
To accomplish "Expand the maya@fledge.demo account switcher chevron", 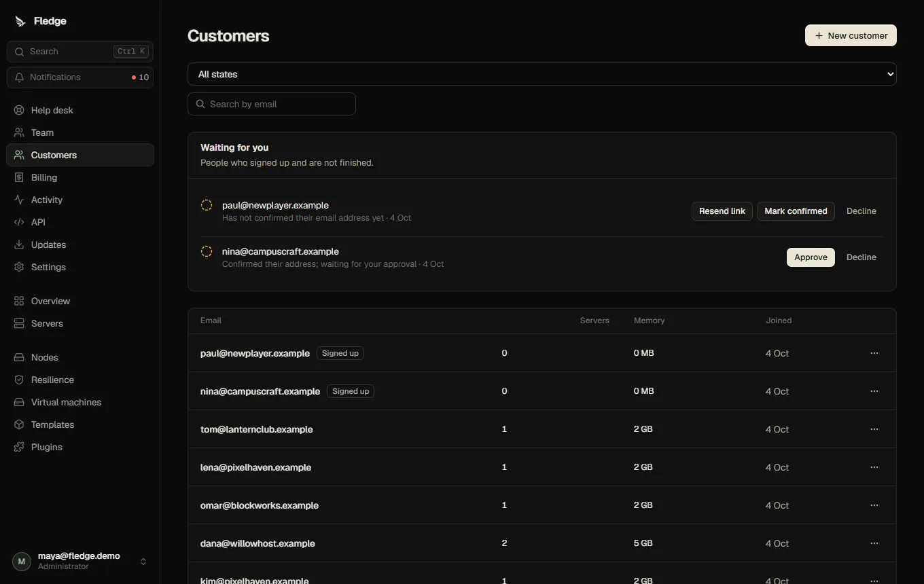I will [x=143, y=561].
